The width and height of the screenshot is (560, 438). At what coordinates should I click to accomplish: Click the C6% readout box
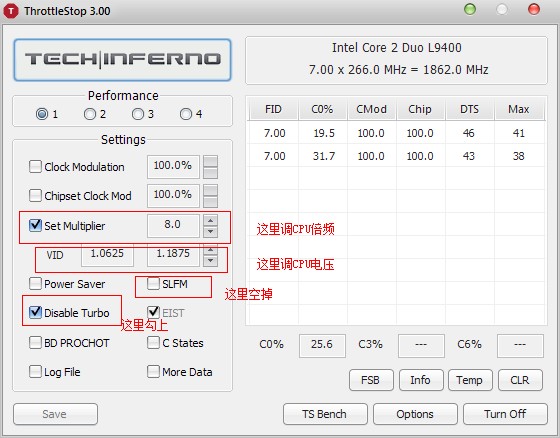pos(520,346)
